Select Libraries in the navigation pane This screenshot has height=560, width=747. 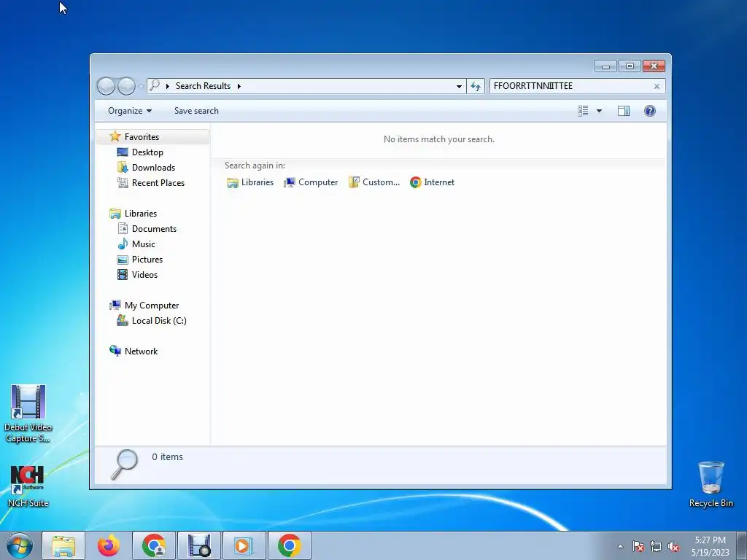pos(141,214)
